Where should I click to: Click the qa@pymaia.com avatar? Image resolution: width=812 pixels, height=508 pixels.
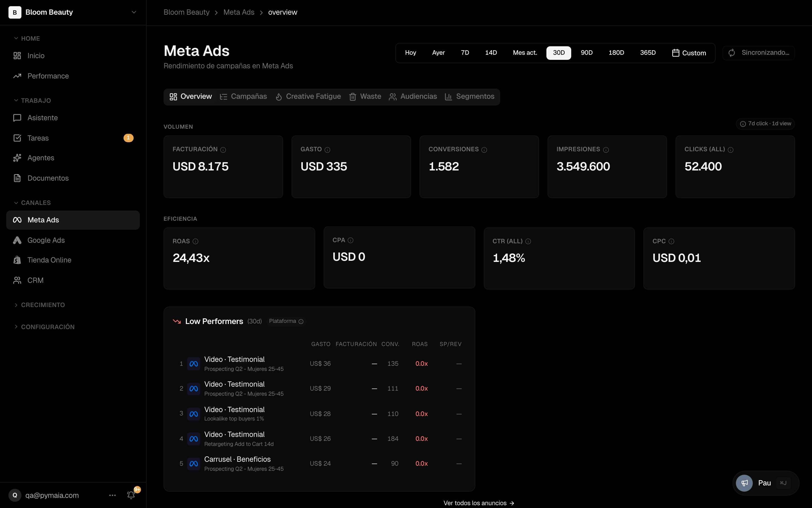click(15, 495)
